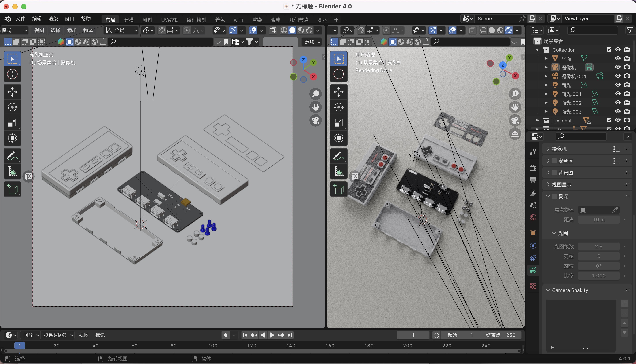The height and width of the screenshot is (364, 636).
Task: Enable the 景深 depth of field checkbox
Action: pyautogui.click(x=554, y=197)
